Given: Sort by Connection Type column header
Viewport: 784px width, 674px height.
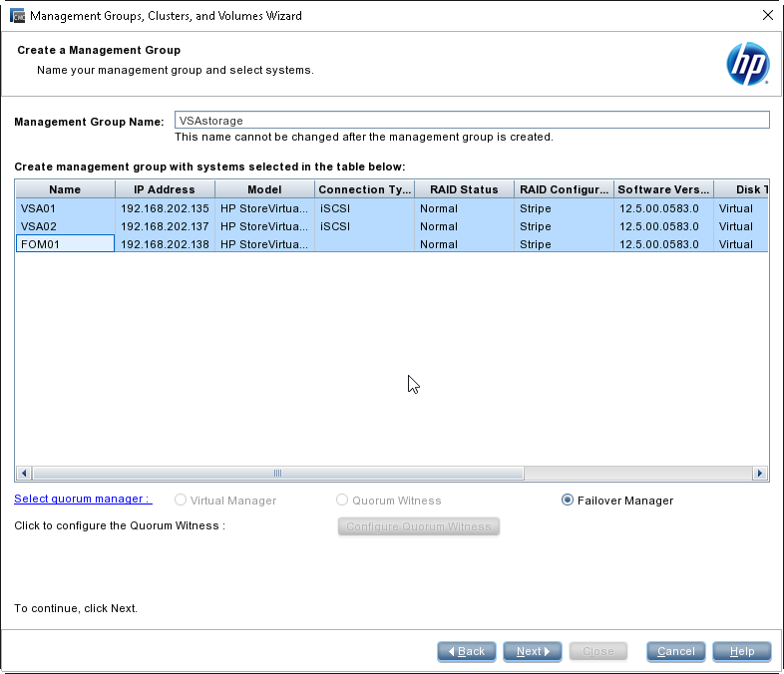Looking at the screenshot, I should click(364, 189).
